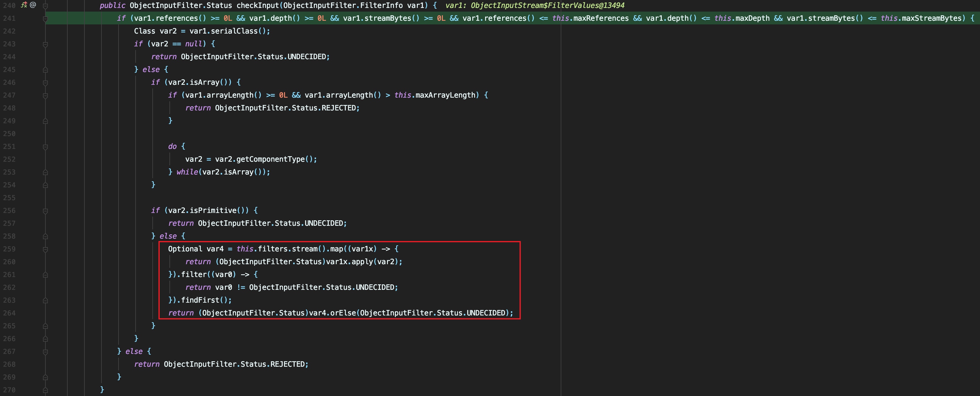Click line number 248 in the gutter
The width and height of the screenshot is (980, 396).
(9, 108)
